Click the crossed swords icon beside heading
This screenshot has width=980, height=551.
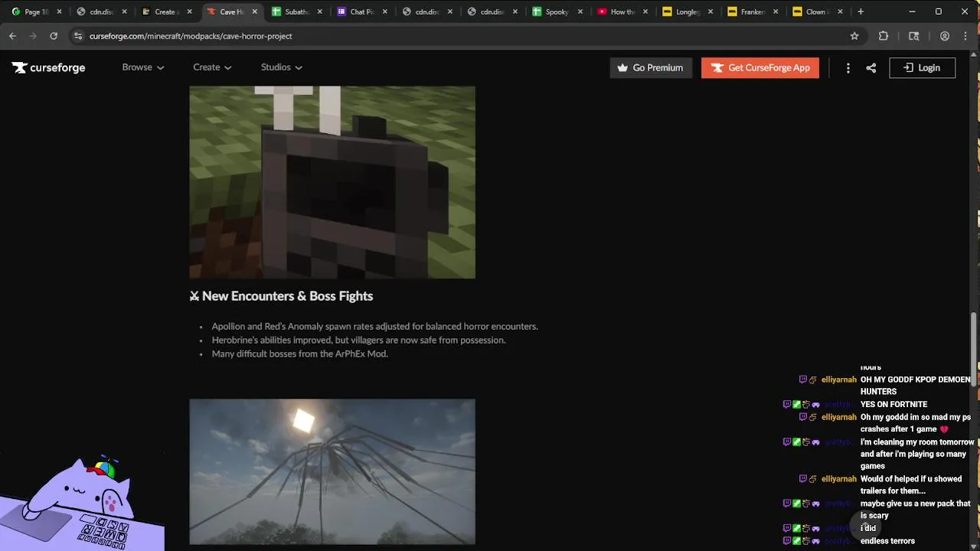[194, 296]
